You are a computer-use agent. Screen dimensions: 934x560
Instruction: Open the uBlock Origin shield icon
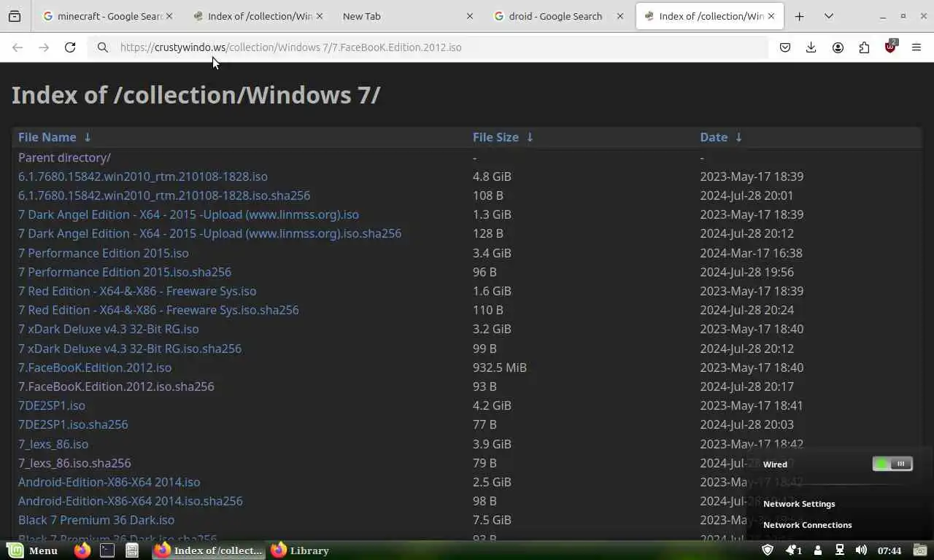(x=890, y=47)
